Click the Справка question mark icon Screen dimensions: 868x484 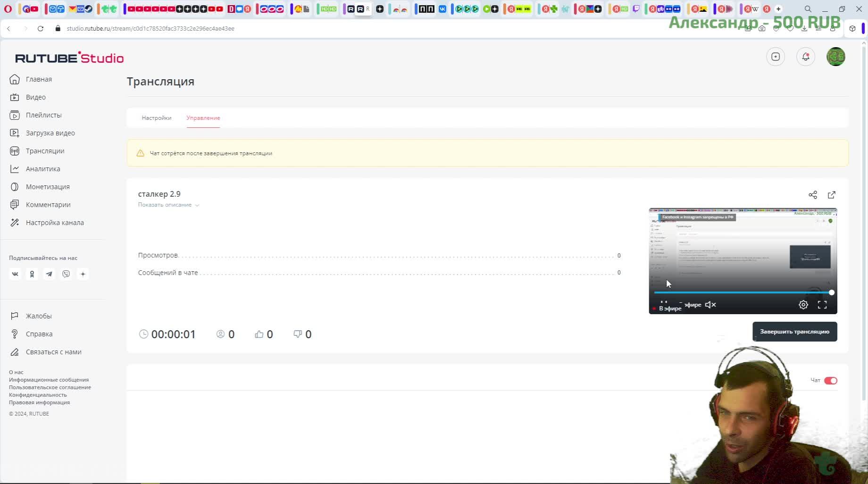[15, 334]
